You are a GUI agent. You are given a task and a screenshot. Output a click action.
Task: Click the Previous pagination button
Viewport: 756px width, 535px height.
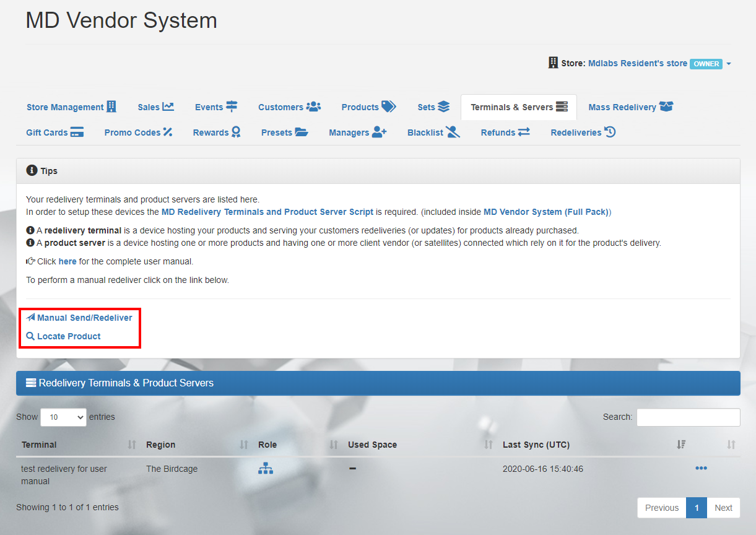tap(662, 508)
